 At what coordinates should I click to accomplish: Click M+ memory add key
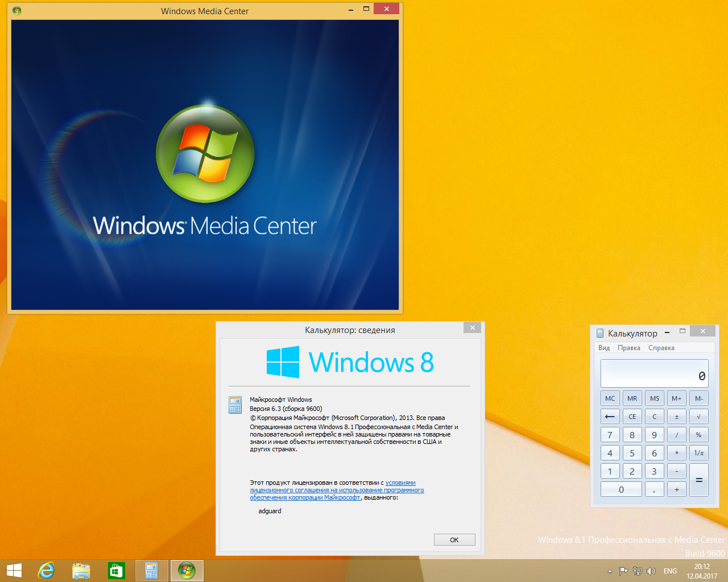(x=677, y=398)
